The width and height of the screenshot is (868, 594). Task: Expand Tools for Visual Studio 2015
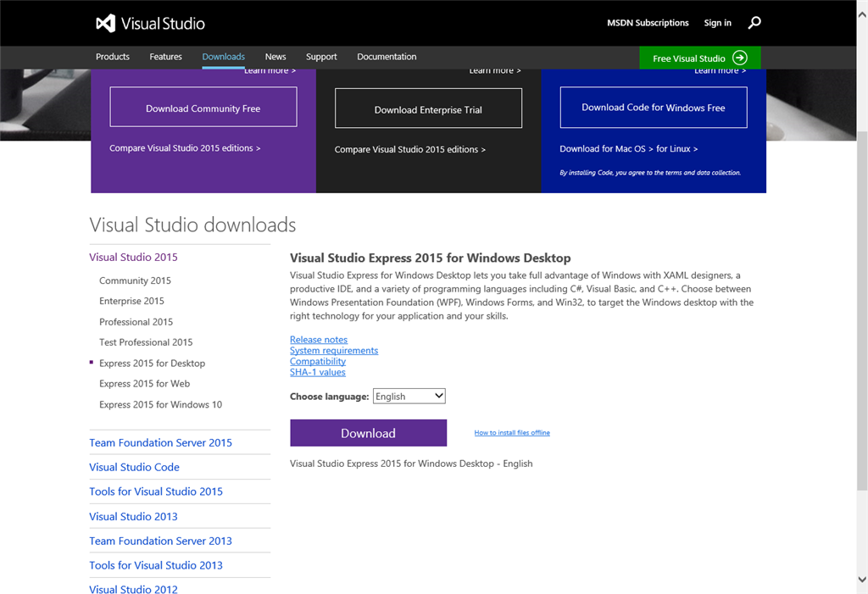point(156,491)
